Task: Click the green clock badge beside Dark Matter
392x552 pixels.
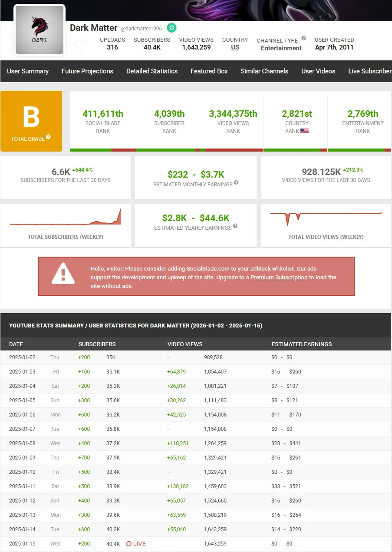Action: tap(171, 28)
